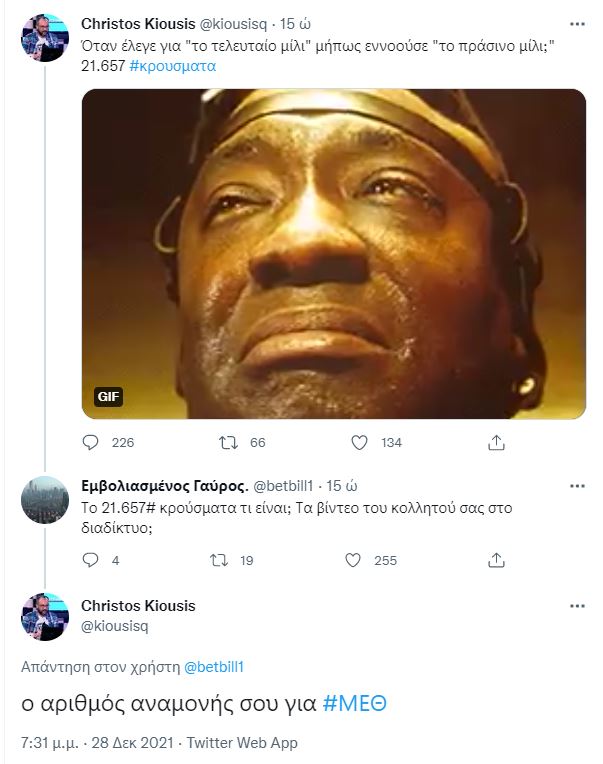The height and width of the screenshot is (764, 603).
Task: Open the Εμβολιασμένος Γαύρος profile name
Action: point(160,486)
